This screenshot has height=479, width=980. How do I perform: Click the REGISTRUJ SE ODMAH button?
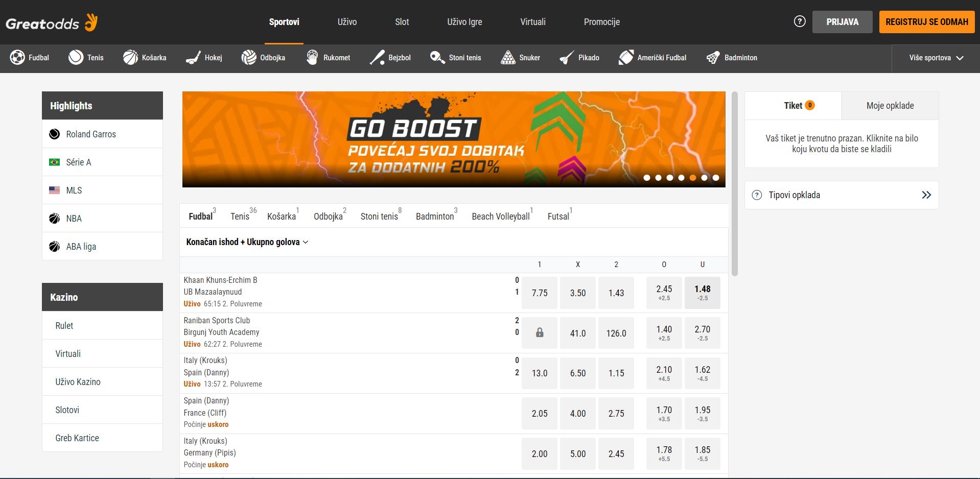(x=927, y=22)
